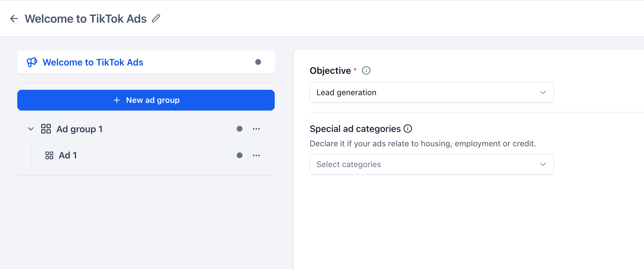The width and height of the screenshot is (644, 269).
Task: Open the more options menu for Ad group 1
Action: pyautogui.click(x=256, y=129)
